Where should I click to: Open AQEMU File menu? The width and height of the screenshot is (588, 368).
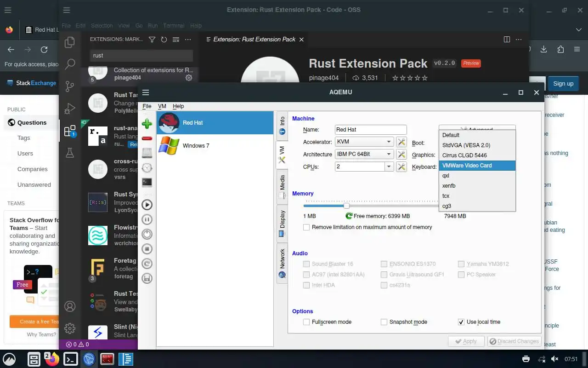pos(147,106)
